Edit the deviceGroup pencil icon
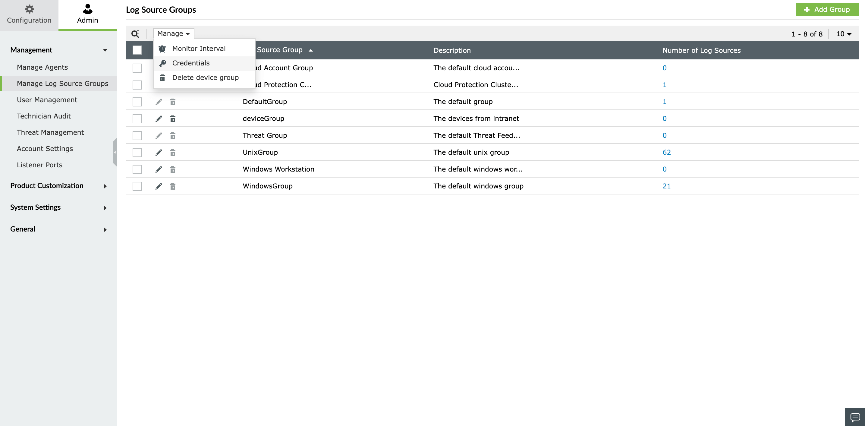Image resolution: width=868 pixels, height=426 pixels. click(159, 118)
